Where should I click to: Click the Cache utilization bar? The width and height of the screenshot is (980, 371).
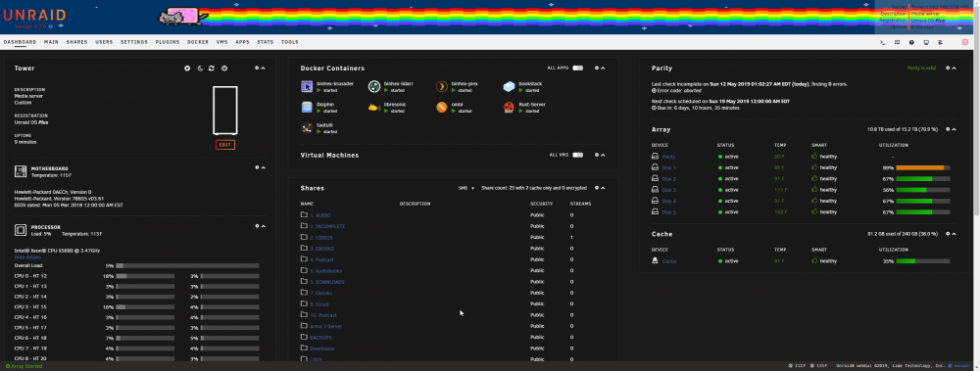click(x=923, y=261)
